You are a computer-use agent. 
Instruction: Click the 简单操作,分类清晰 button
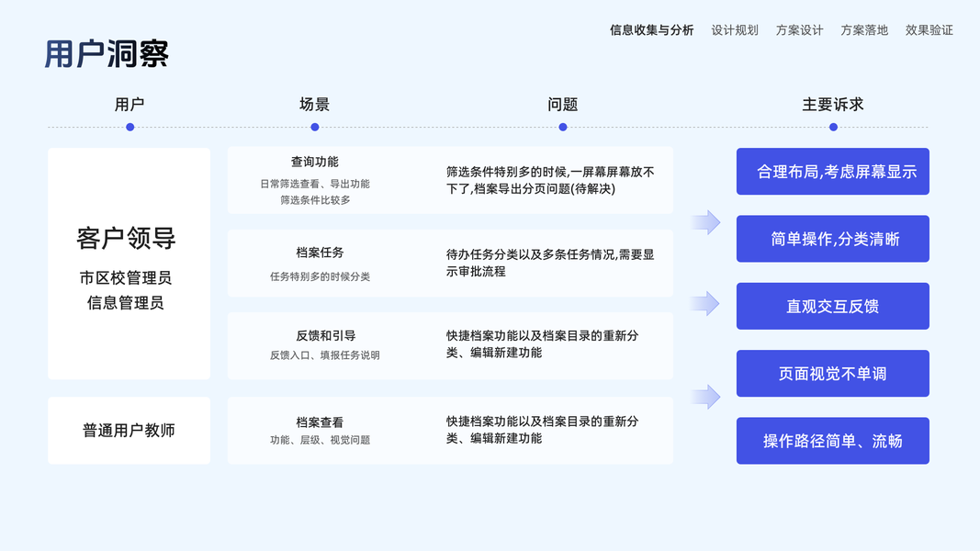[832, 239]
